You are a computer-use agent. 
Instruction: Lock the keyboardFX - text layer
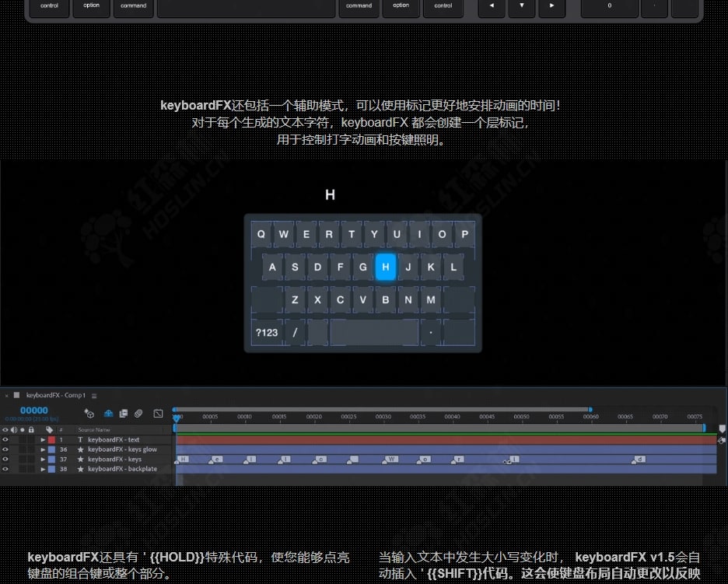31,439
